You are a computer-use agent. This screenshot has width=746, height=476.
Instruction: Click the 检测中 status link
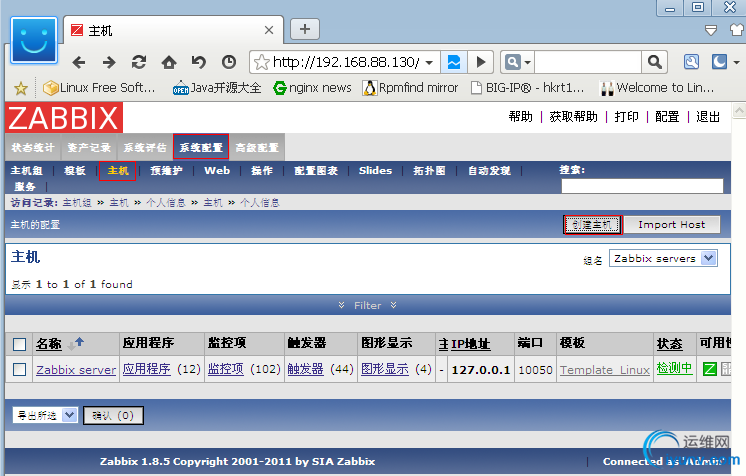(674, 368)
